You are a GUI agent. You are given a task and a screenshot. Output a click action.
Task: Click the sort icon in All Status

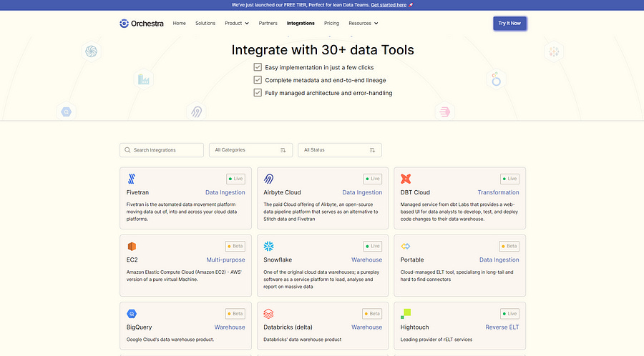pyautogui.click(x=372, y=150)
